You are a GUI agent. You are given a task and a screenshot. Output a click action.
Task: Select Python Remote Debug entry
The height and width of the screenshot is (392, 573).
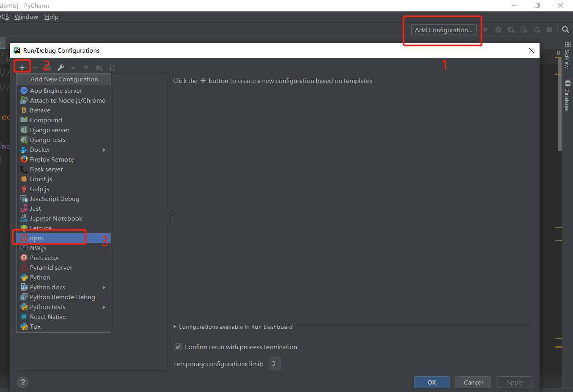[63, 297]
